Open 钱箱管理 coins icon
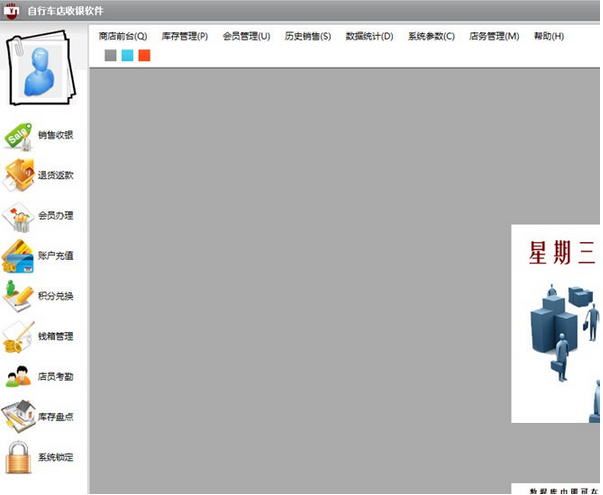 click(18, 337)
